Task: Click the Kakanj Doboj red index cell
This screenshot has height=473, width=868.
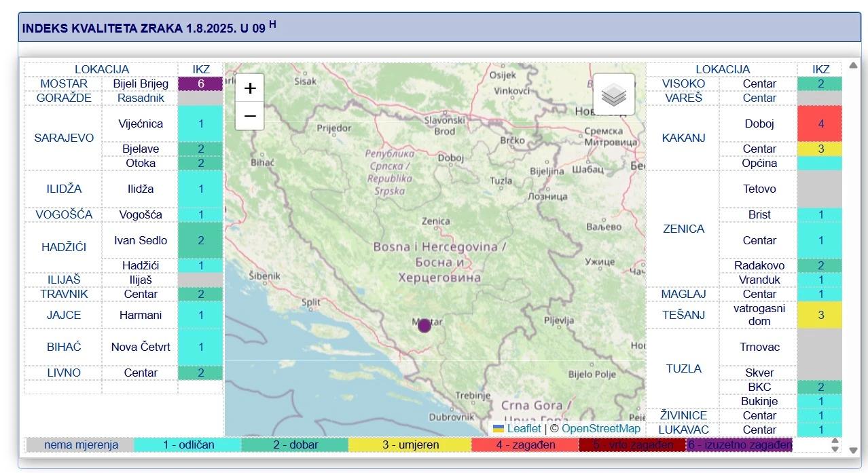Action: [x=820, y=124]
